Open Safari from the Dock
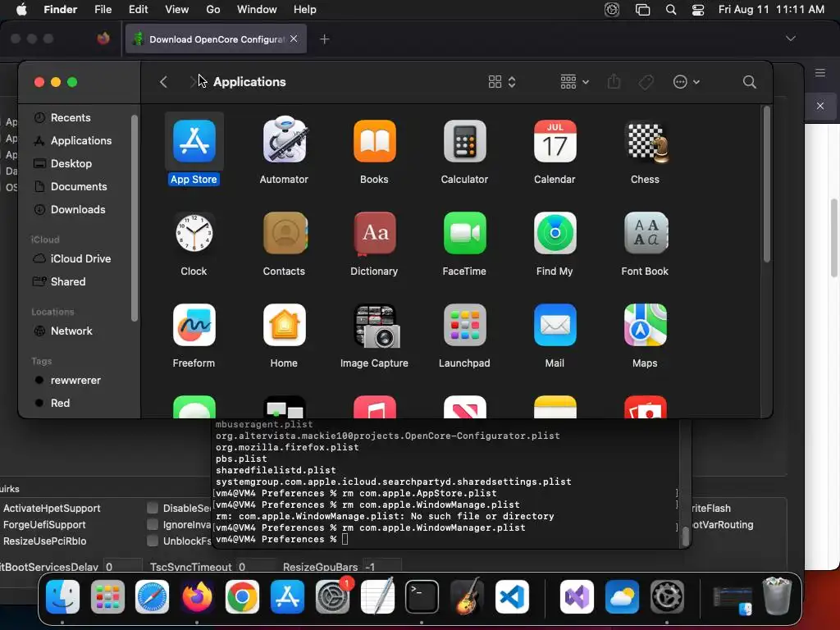Viewport: 840px width, 630px height. coord(152,597)
